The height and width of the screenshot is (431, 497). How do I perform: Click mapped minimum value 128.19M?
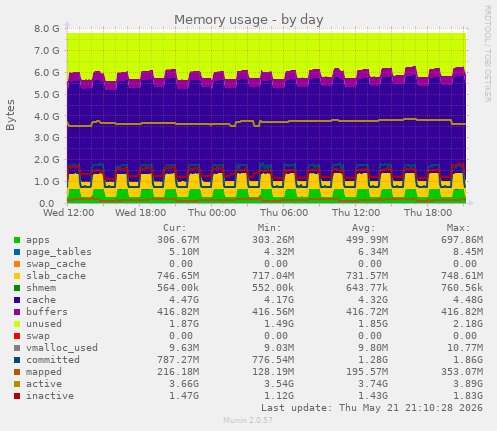coord(273,372)
